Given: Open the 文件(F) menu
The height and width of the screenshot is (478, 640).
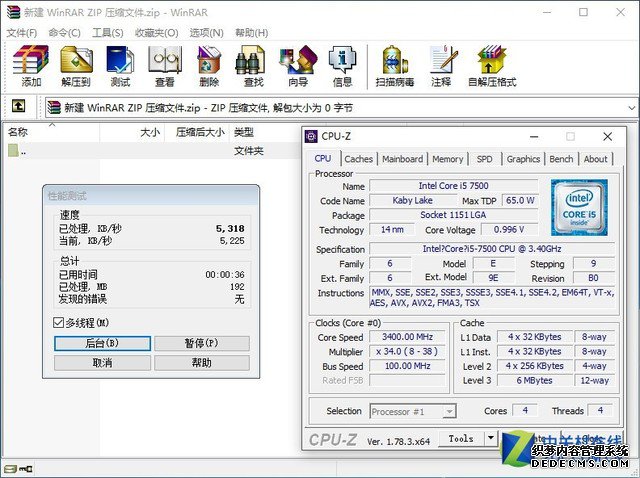Looking at the screenshot, I should point(22,33).
